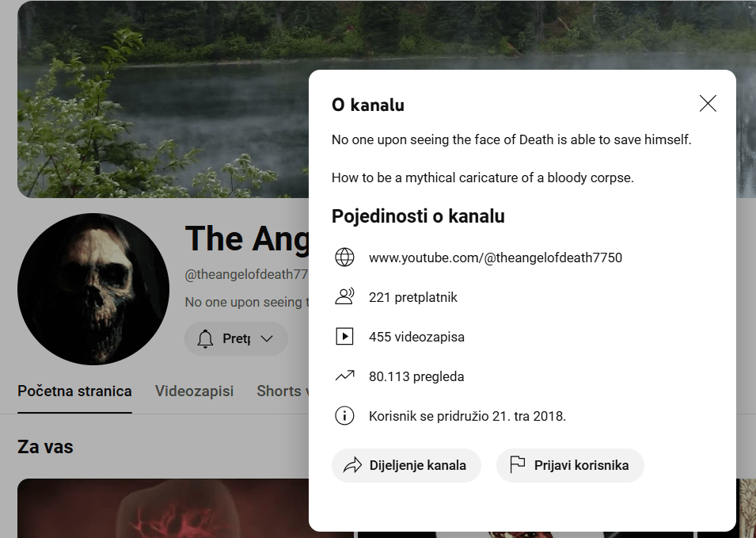Share channel via Dijeljenje kanala button
Image resolution: width=756 pixels, height=538 pixels.
pos(406,465)
